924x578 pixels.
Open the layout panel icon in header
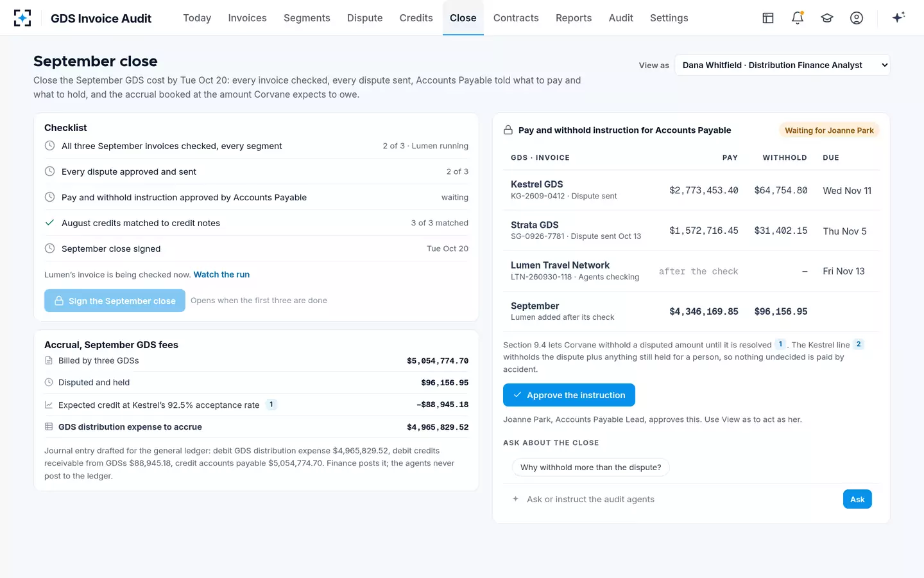(x=768, y=18)
